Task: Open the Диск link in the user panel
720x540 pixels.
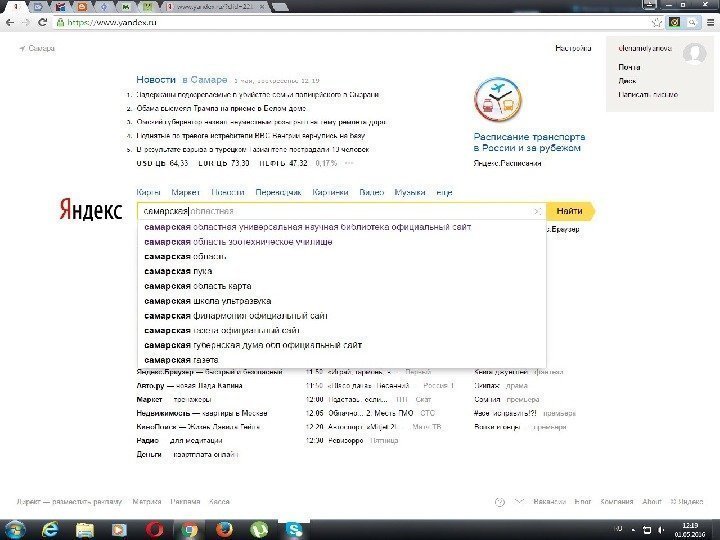Action: [x=627, y=81]
